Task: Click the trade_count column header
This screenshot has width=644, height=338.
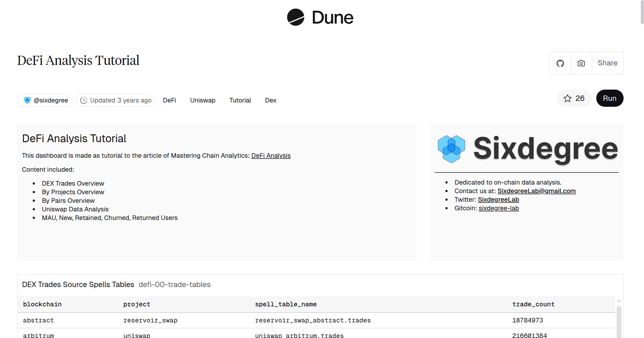Action: click(x=533, y=304)
